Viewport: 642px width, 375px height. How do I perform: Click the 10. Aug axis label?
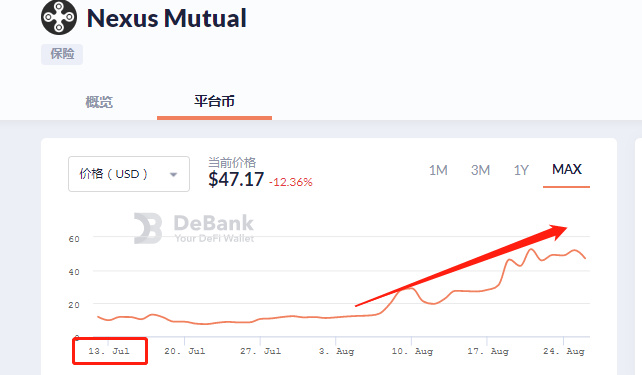[x=412, y=351]
